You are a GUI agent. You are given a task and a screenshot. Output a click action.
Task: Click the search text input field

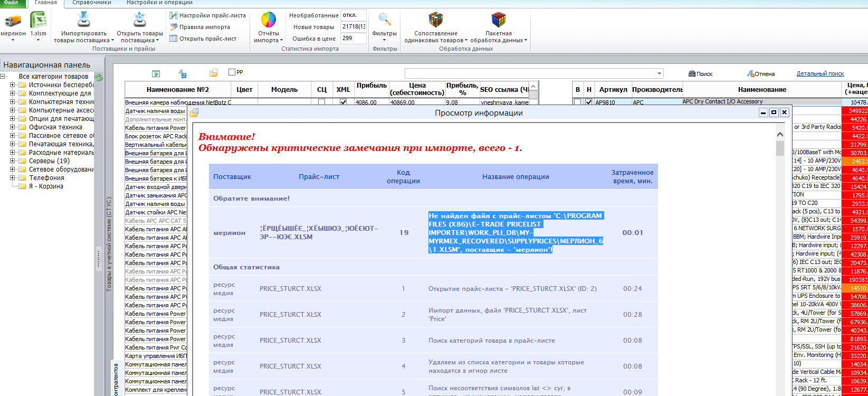click(530, 73)
